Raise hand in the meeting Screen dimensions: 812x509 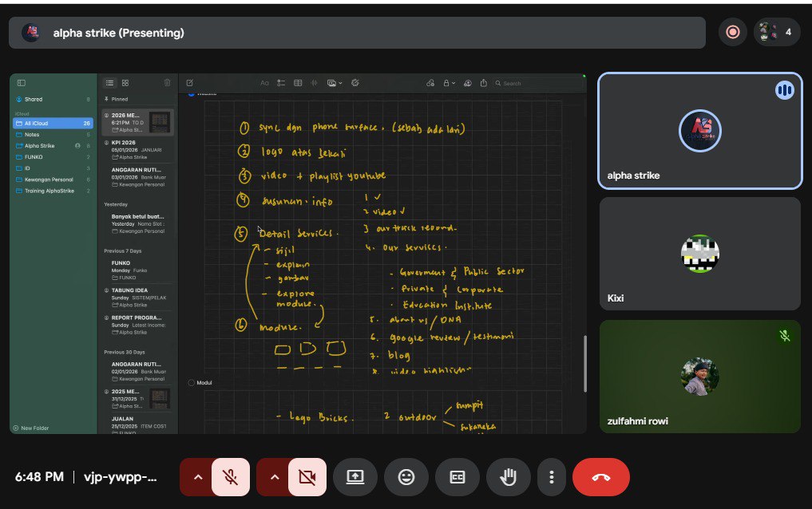tap(509, 477)
